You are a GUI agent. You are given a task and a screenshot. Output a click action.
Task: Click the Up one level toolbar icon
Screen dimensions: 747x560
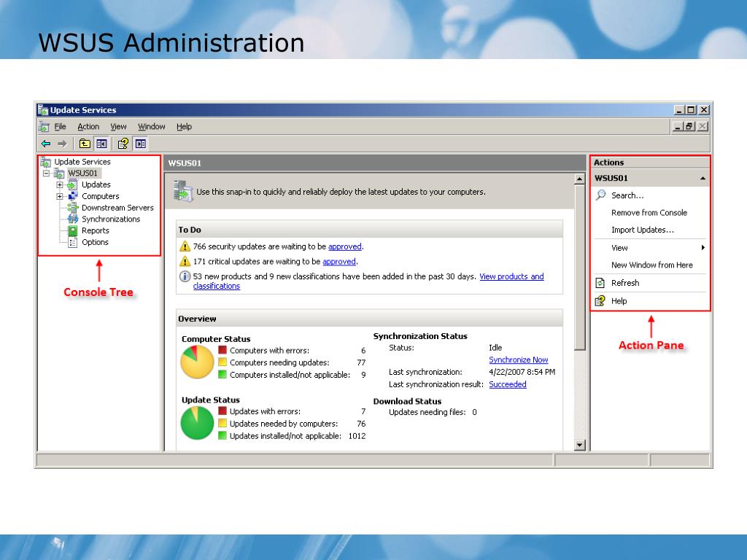[x=85, y=144]
